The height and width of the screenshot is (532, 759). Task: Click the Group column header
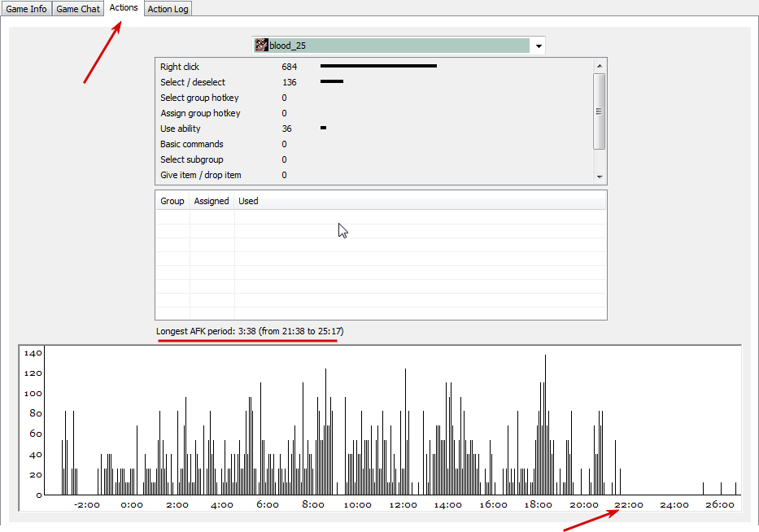tap(172, 201)
